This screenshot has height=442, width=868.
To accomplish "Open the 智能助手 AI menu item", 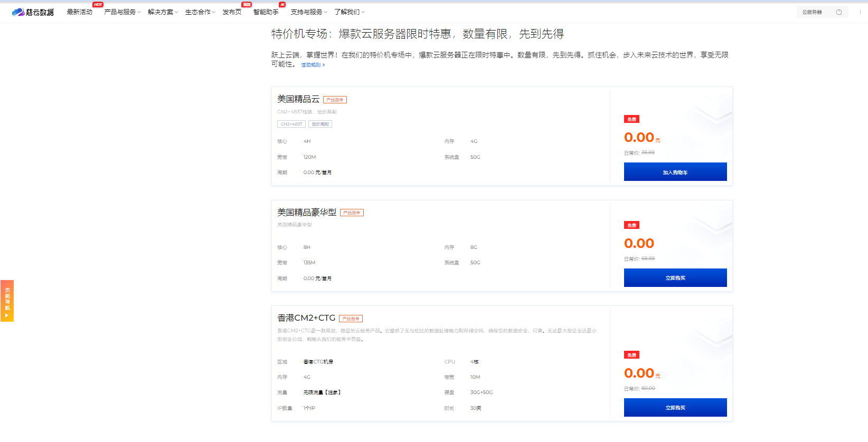I will [266, 12].
